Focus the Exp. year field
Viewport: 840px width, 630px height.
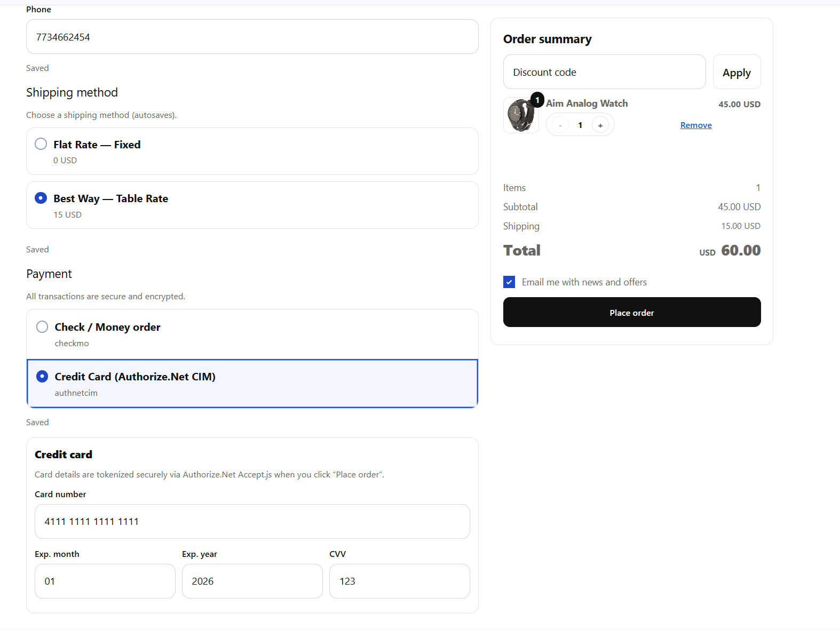252,581
